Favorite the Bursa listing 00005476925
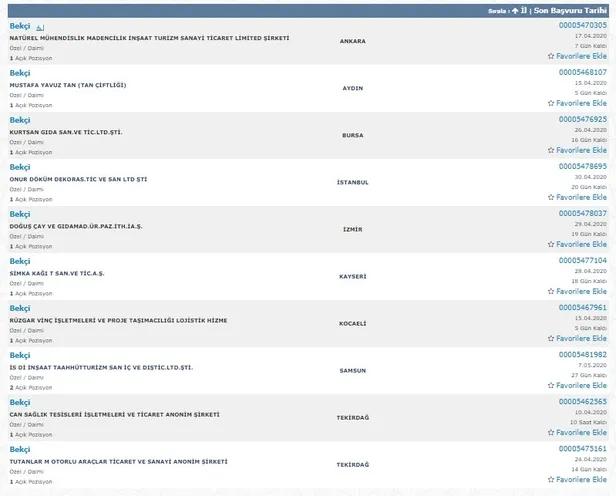 click(577, 150)
